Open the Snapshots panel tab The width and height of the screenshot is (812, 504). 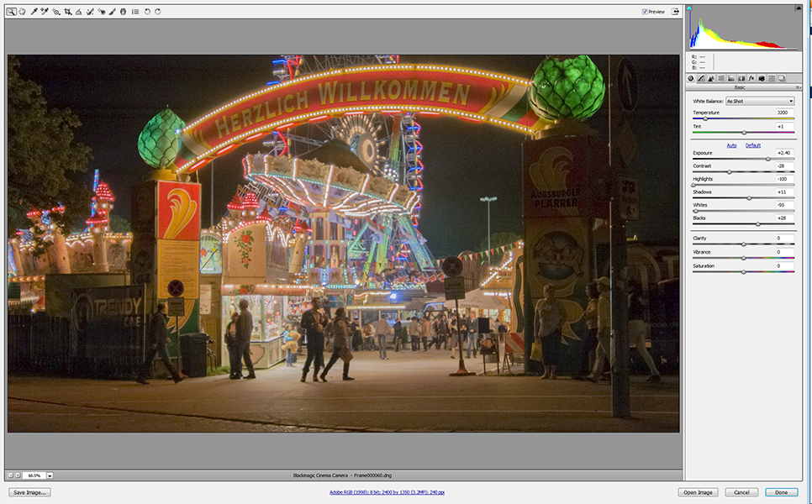782,79
